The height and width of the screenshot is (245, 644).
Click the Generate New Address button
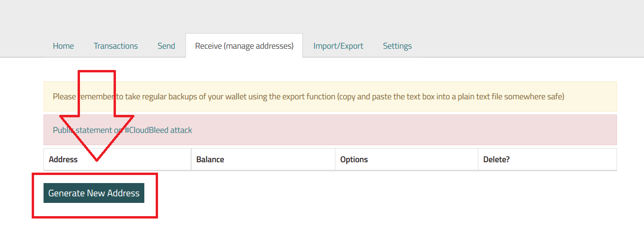(94, 193)
